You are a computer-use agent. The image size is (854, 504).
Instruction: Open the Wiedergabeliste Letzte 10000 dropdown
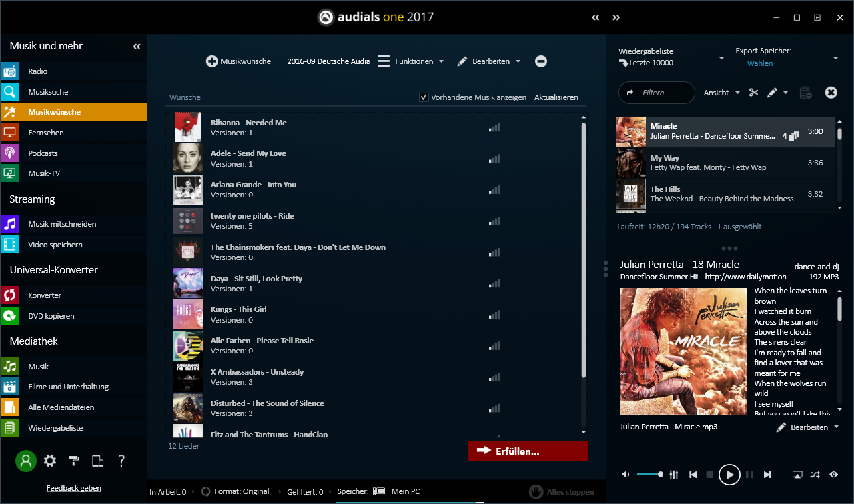pyautogui.click(x=671, y=57)
